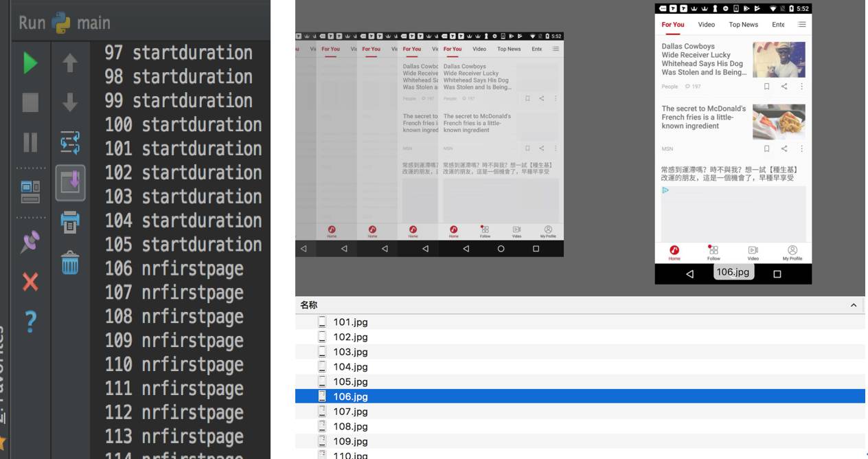Open the For You tab in large preview
Image resolution: width=868 pixels, height=459 pixels.
click(673, 25)
